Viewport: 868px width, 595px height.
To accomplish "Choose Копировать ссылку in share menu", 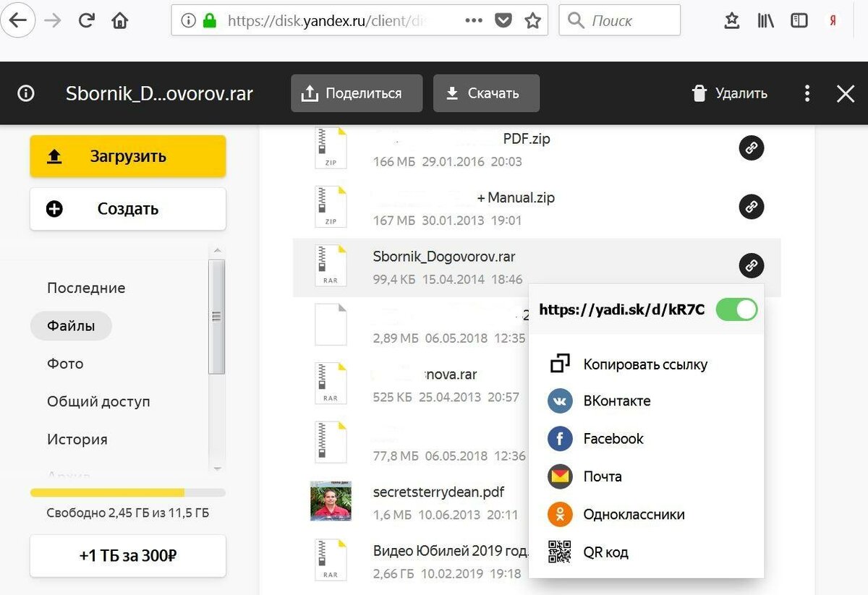I will click(646, 364).
